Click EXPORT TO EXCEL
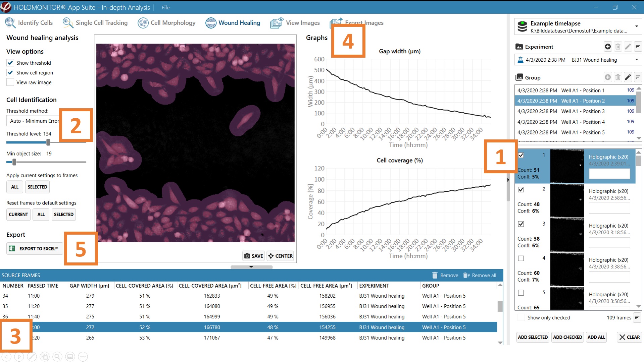The image size is (644, 363). click(x=34, y=248)
